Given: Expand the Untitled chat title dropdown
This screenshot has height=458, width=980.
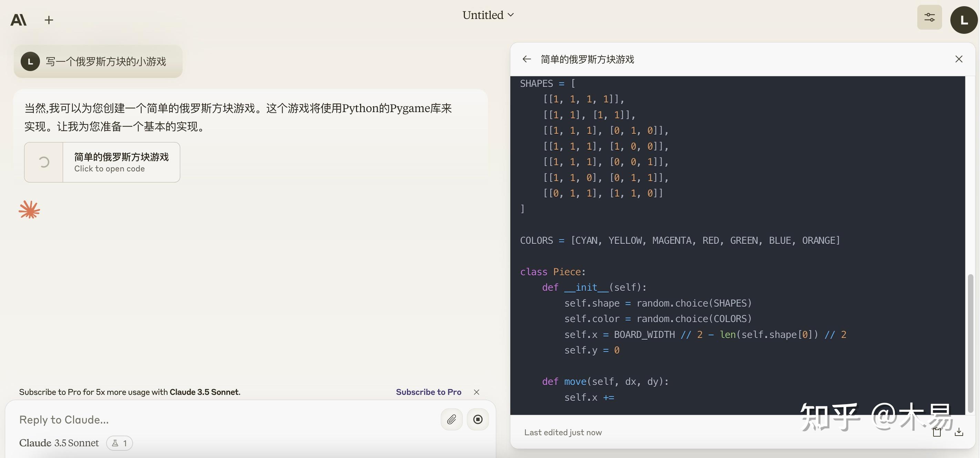Looking at the screenshot, I should pos(488,15).
